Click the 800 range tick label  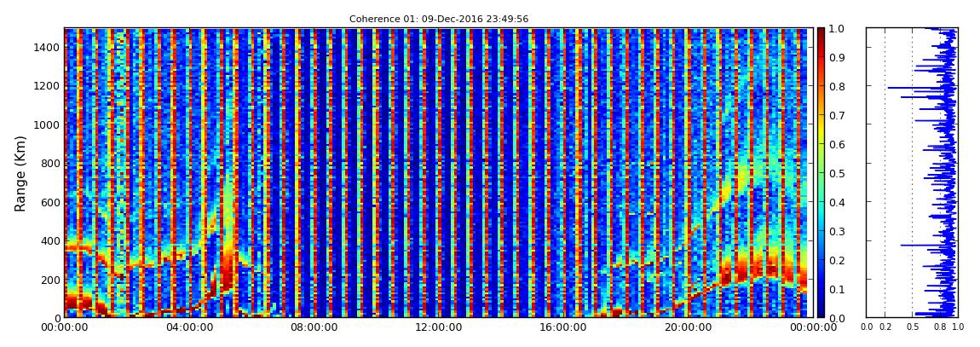point(50,164)
